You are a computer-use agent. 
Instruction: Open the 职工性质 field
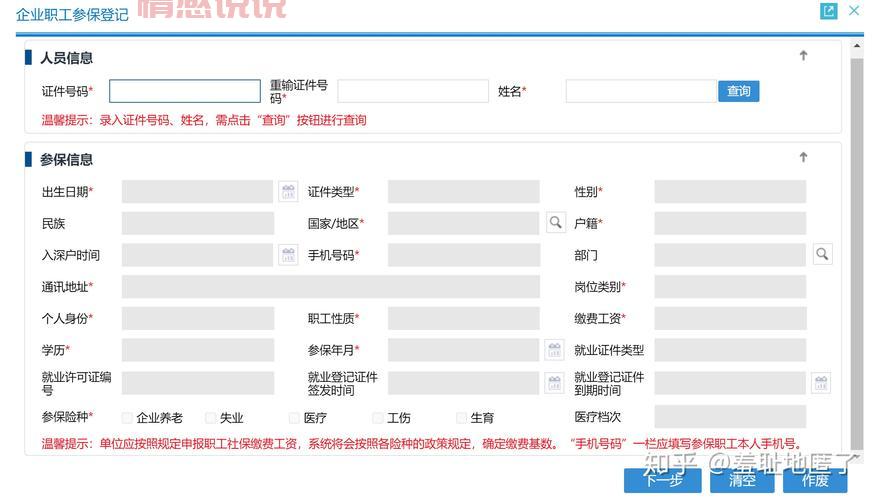464,319
